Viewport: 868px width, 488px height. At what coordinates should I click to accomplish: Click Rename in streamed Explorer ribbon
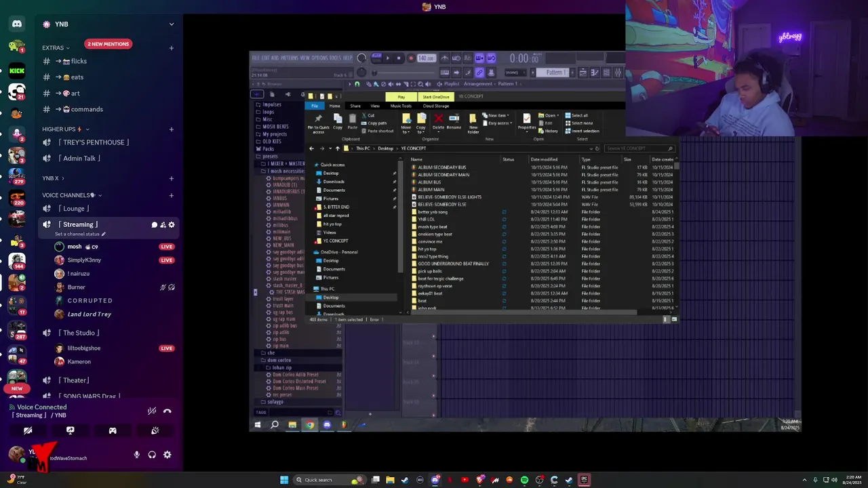click(x=454, y=122)
